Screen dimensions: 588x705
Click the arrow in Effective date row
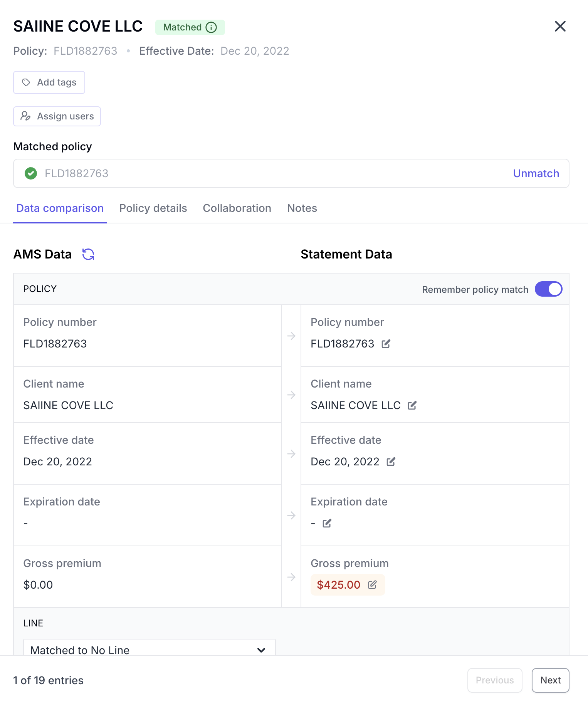pos(291,454)
